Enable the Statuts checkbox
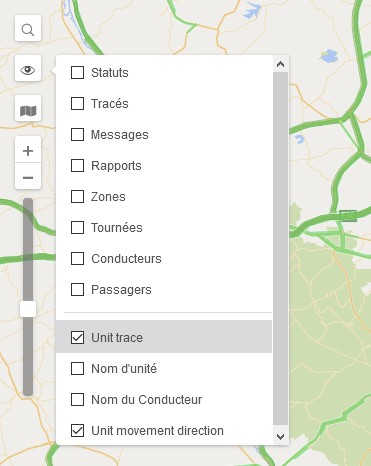Image resolution: width=371 pixels, height=466 pixels. click(77, 72)
